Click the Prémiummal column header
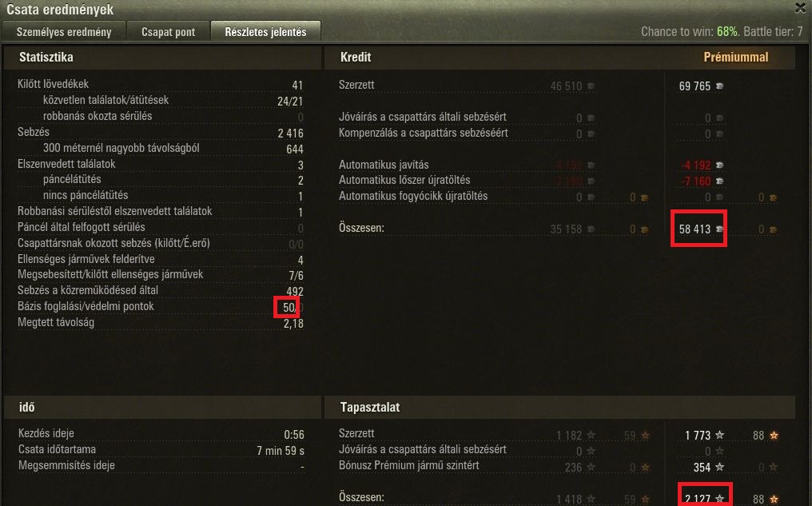Image resolution: width=812 pixels, height=506 pixels. pyautogui.click(x=735, y=57)
